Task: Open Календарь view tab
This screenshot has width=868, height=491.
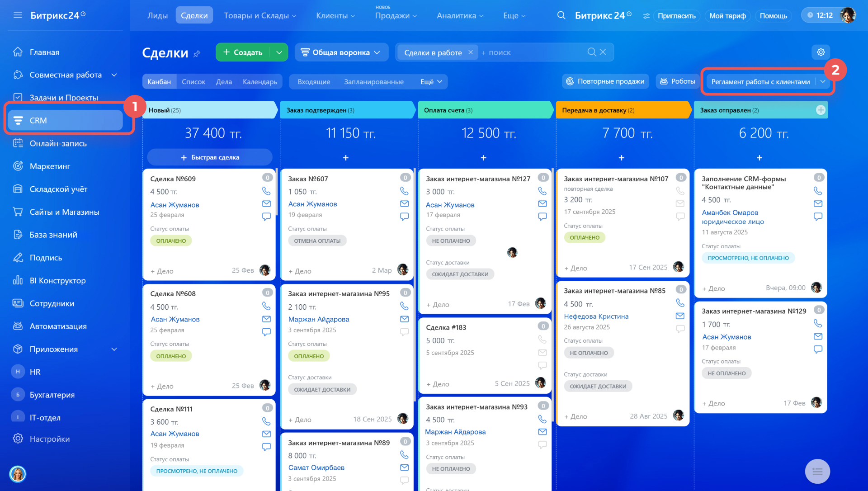Action: pyautogui.click(x=259, y=81)
